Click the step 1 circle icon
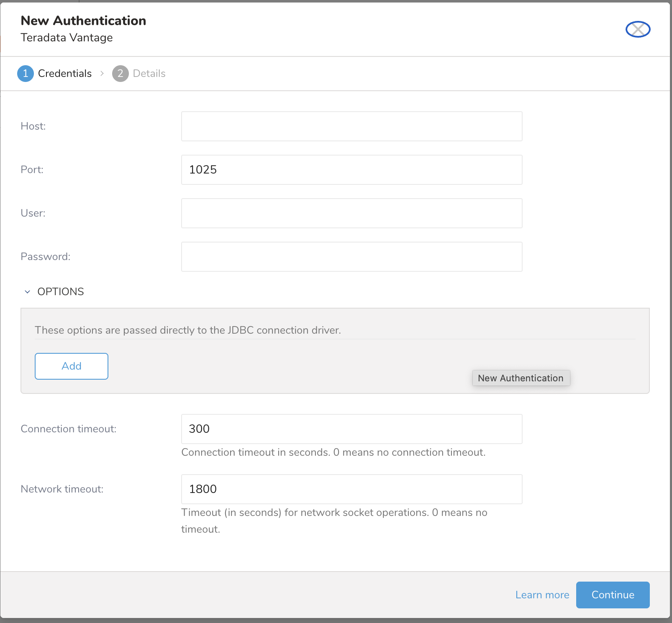This screenshot has width=672, height=623. pos(26,74)
